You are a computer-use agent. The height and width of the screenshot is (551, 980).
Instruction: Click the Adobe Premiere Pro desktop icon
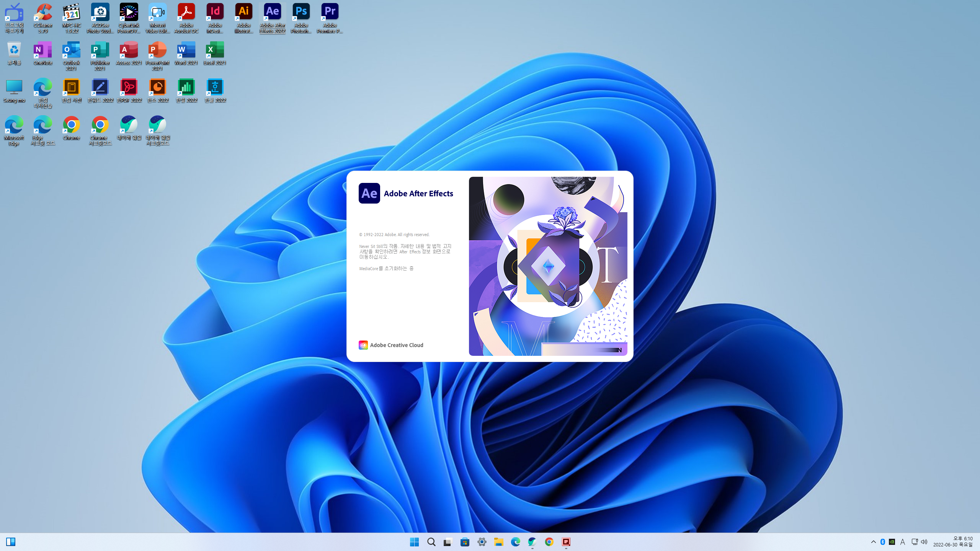click(330, 18)
